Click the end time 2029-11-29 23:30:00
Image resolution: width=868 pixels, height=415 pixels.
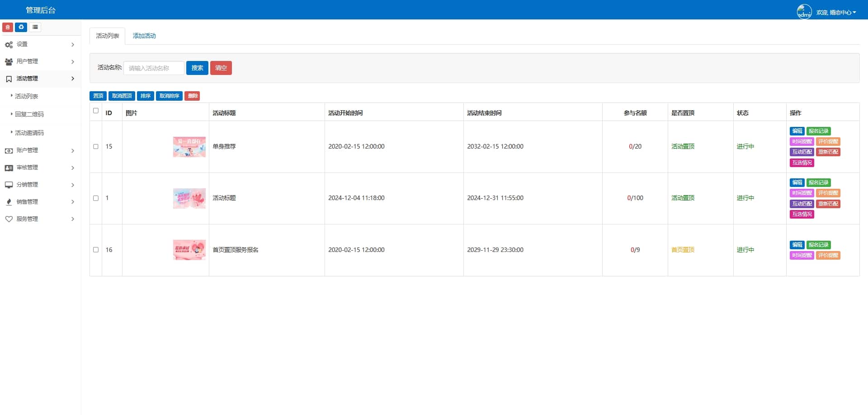click(x=495, y=250)
